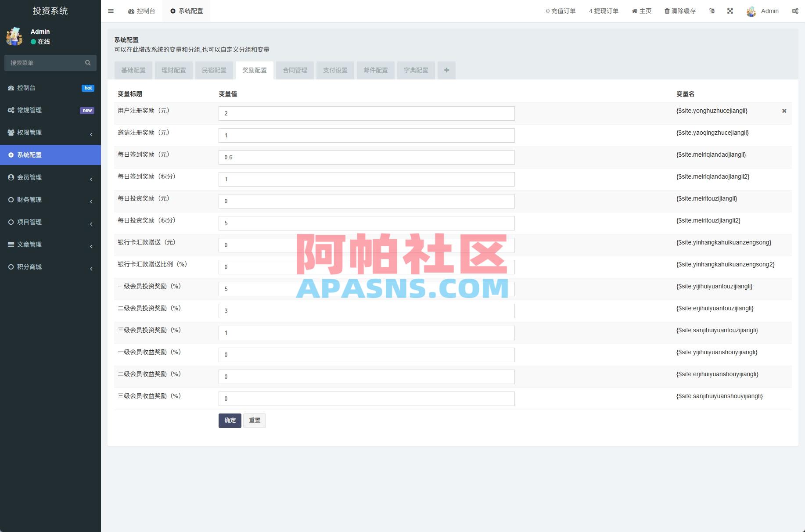Click the 确定 confirm button
The height and width of the screenshot is (532, 805).
point(230,420)
